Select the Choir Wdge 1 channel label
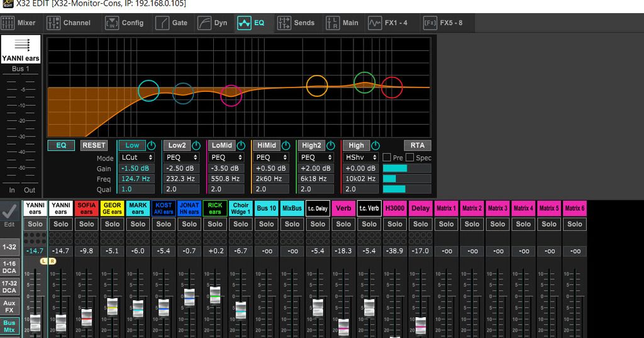This screenshot has height=338, width=644. [241, 208]
